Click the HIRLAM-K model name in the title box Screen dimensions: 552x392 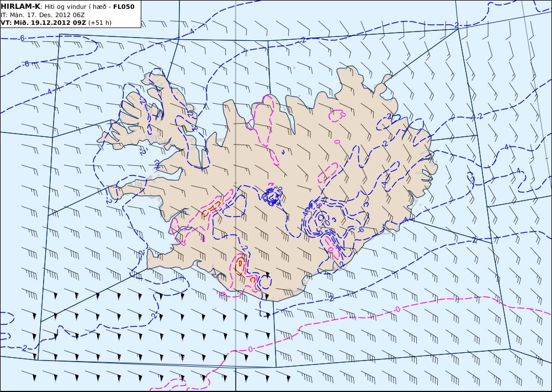click(20, 7)
